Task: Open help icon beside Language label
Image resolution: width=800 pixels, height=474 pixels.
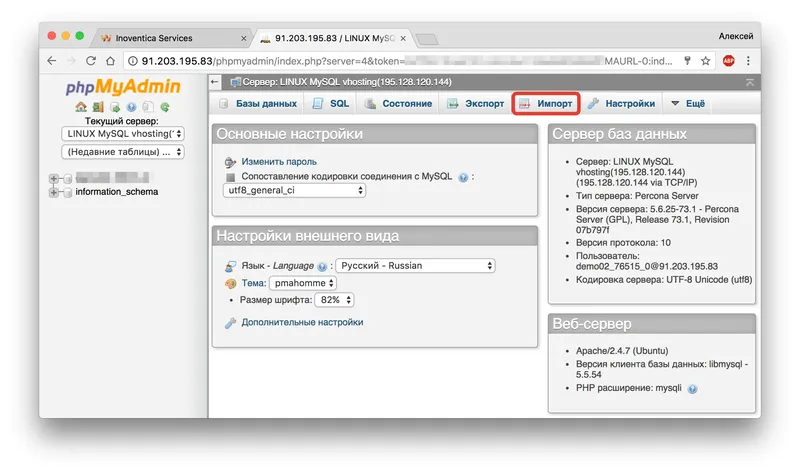Action: coord(322,266)
